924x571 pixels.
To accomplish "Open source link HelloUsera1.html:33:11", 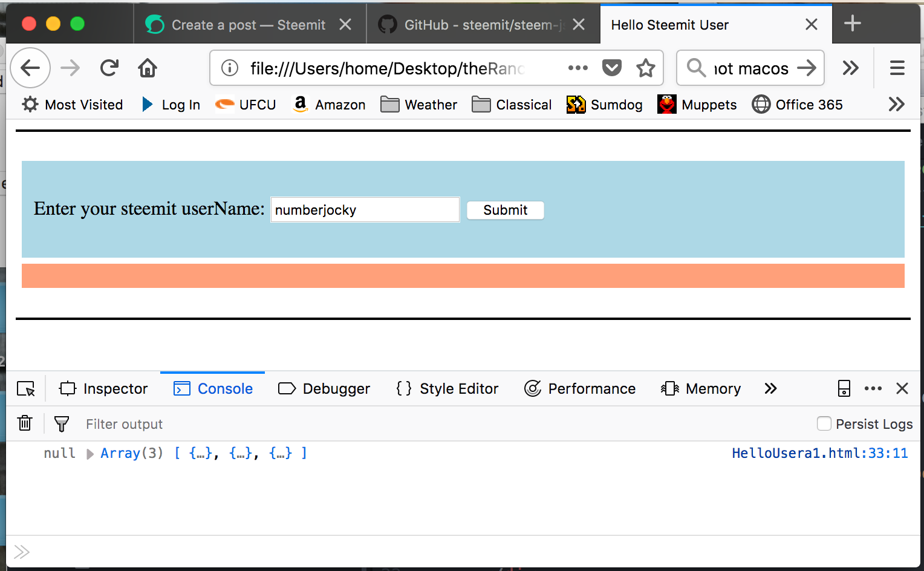I will [820, 453].
